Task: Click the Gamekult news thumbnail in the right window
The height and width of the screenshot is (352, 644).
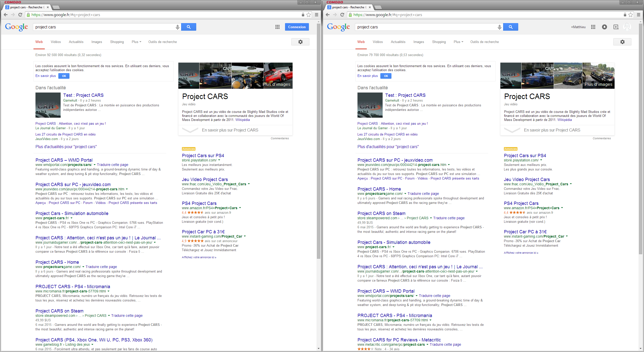Action: (x=370, y=105)
